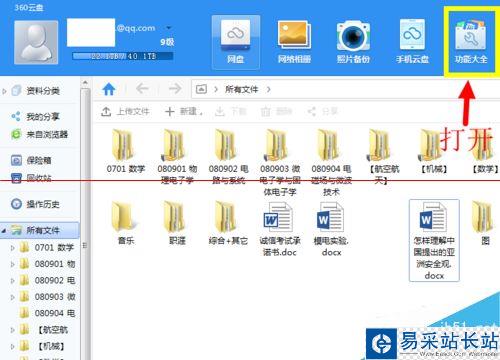500x360 pixels.
Task: Navigate forward with the right arrow
Action: tap(175, 89)
